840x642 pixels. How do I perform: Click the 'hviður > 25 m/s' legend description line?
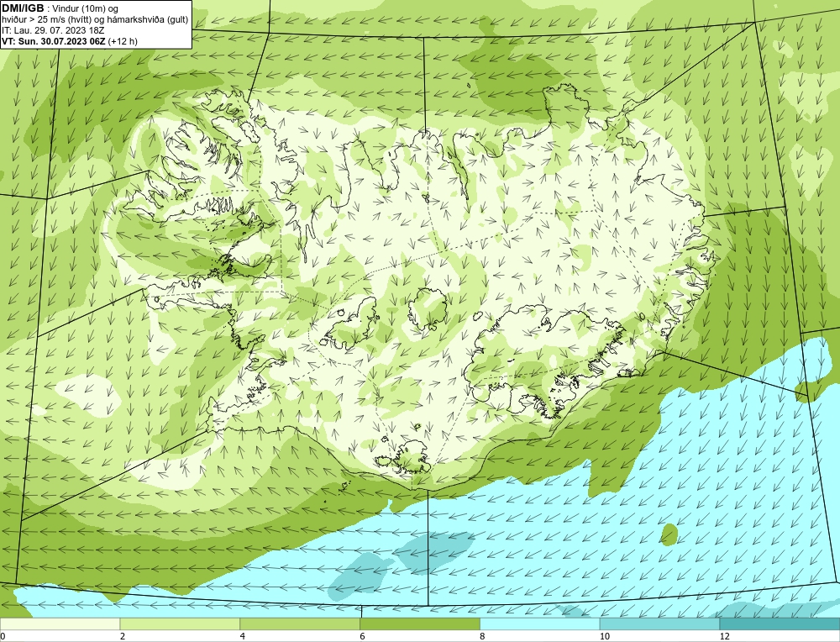point(95,20)
